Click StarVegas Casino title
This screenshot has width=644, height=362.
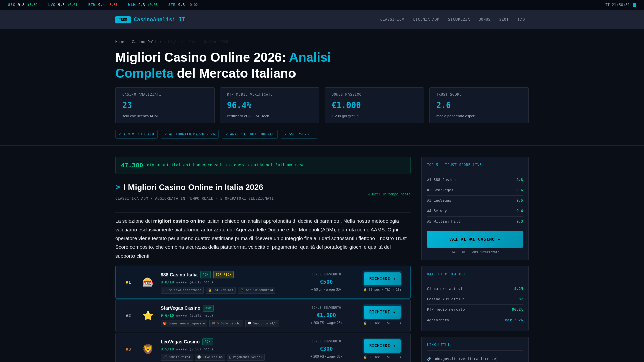[x=180, y=308]
